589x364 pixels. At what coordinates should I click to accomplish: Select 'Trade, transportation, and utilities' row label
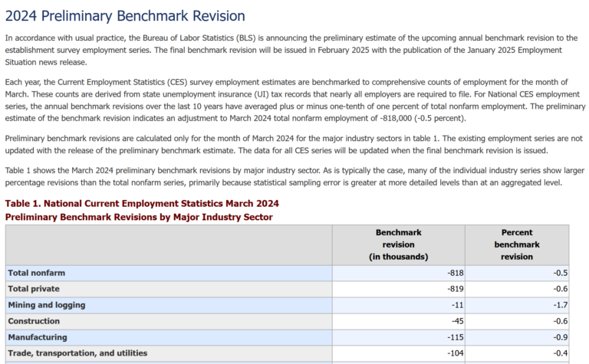tap(77, 353)
